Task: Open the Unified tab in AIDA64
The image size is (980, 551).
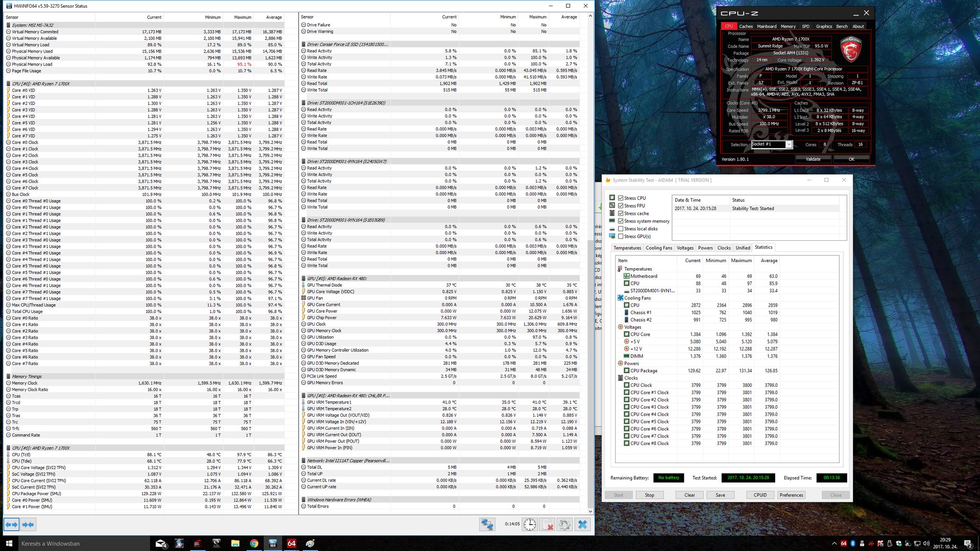Action: (x=742, y=248)
